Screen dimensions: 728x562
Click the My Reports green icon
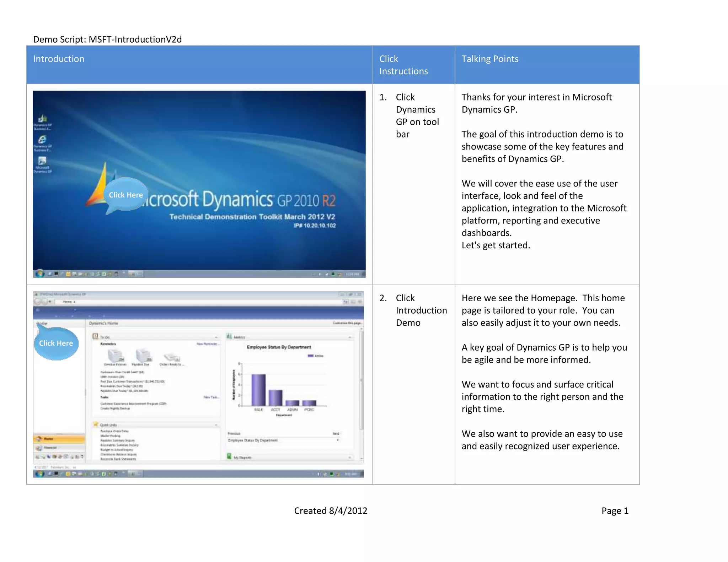(229, 456)
